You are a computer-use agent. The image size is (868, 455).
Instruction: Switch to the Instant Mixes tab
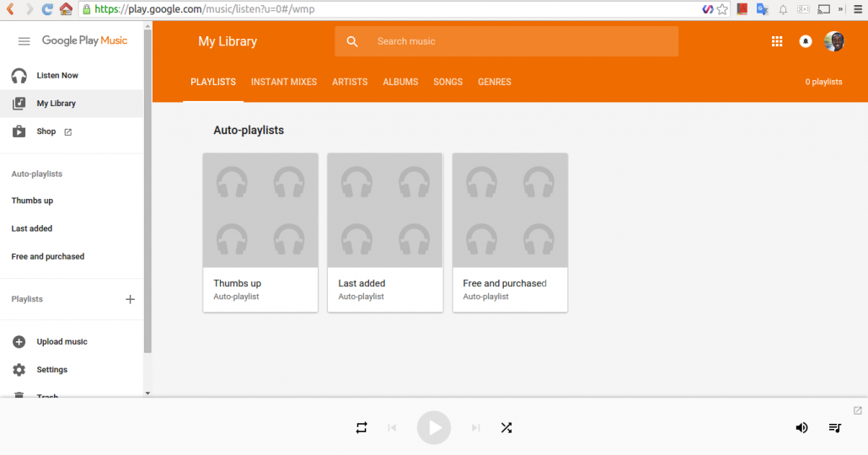tap(284, 82)
